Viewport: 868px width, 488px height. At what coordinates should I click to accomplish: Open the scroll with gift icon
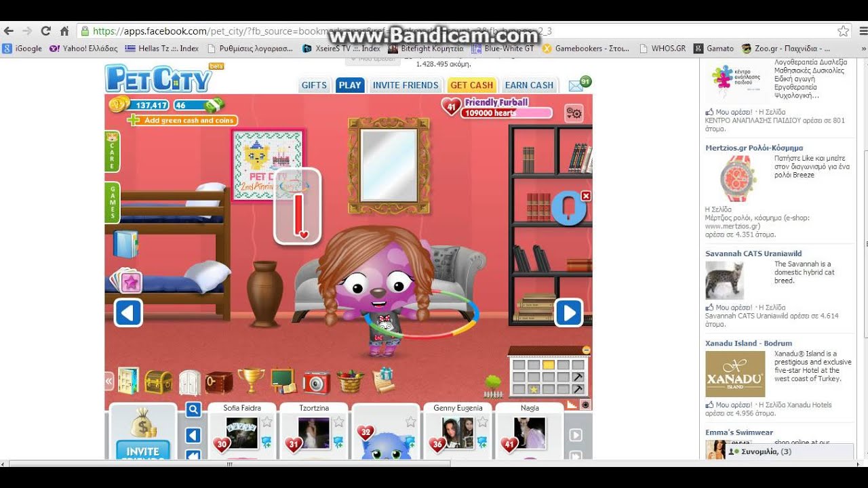[x=384, y=381]
